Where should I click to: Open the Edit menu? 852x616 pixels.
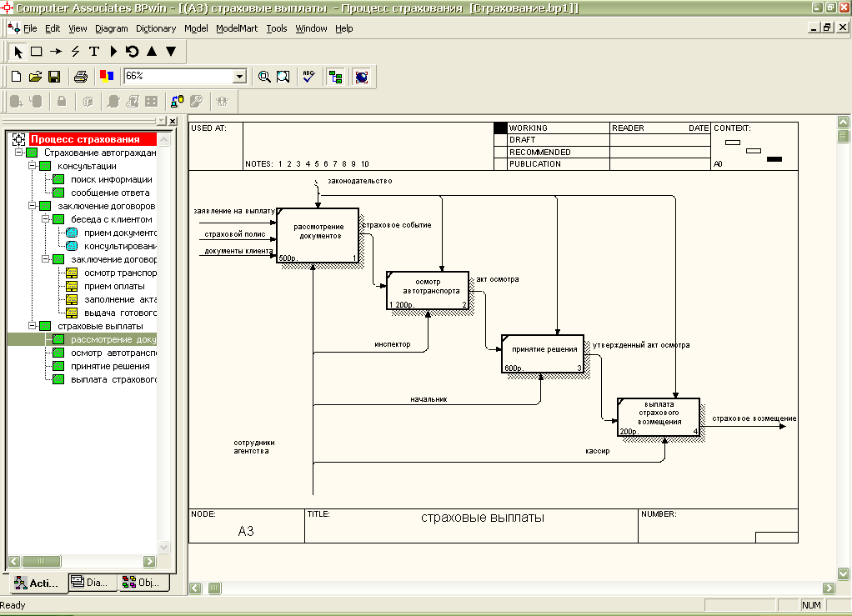pos(53,28)
